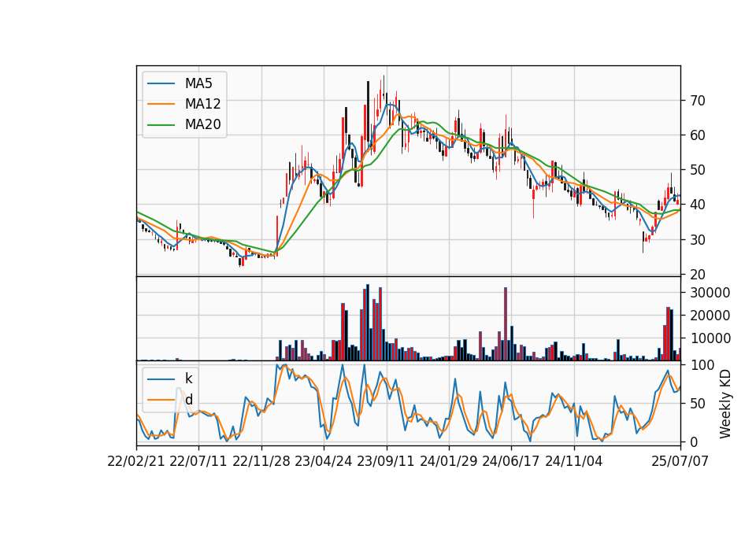The width and height of the screenshot is (756, 543).
Task: Click the price axis value 70
Action: pyautogui.click(x=699, y=101)
